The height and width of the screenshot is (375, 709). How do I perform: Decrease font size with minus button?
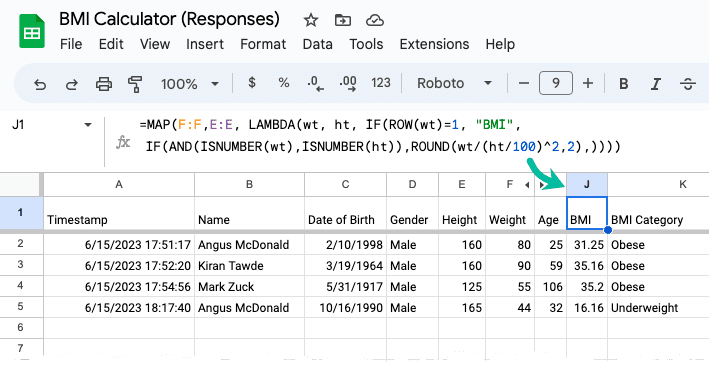524,83
